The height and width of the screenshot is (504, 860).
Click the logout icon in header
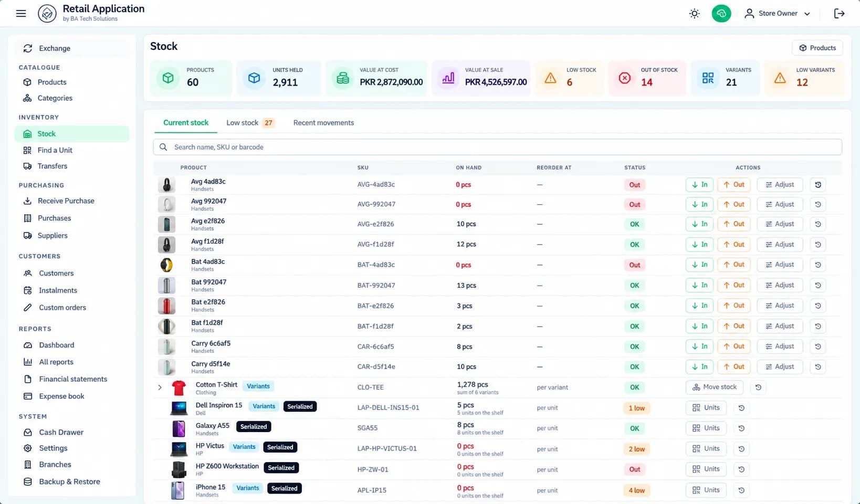coord(839,14)
